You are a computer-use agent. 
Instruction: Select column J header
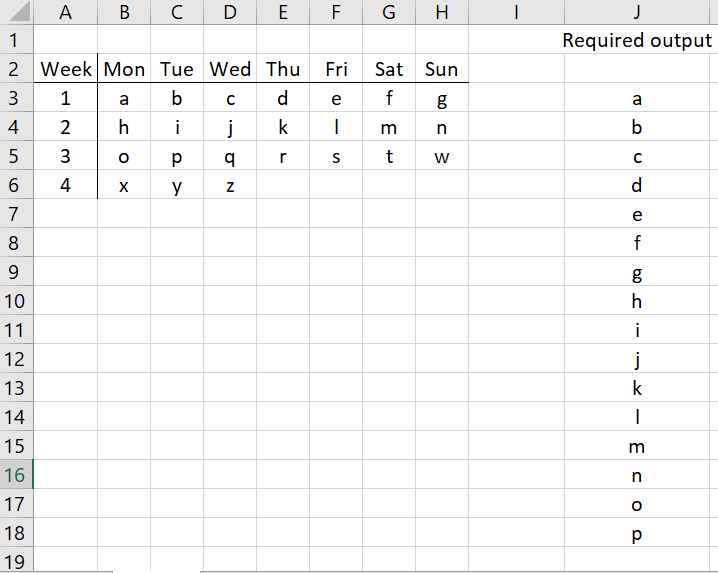coord(637,12)
